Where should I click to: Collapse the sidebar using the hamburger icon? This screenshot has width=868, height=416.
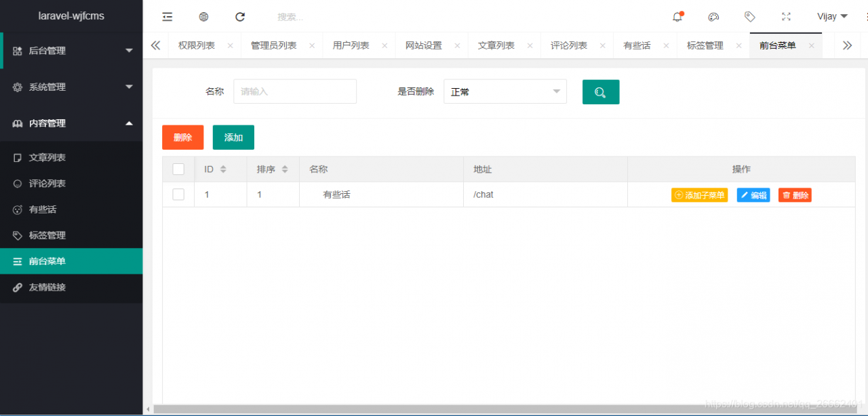[x=167, y=16]
